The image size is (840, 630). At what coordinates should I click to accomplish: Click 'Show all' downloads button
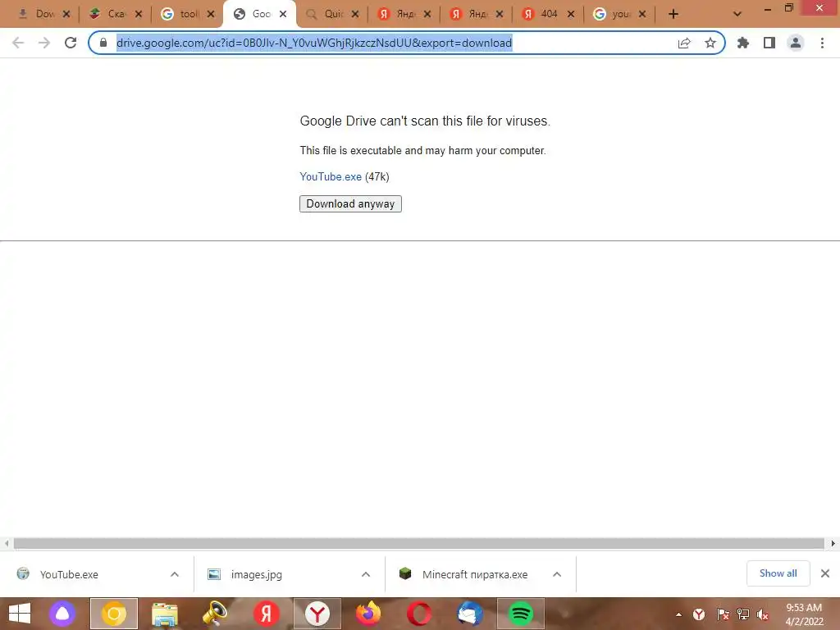pos(778,573)
